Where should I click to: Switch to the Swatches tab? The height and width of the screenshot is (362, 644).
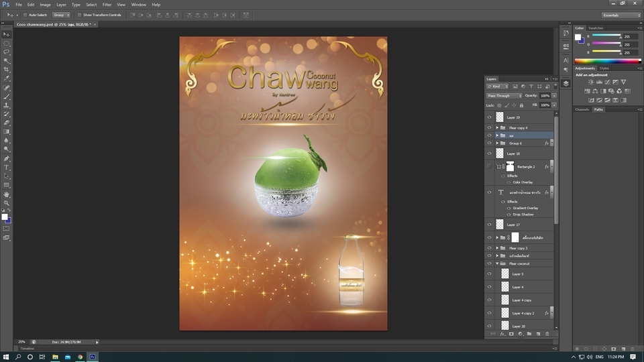tap(596, 28)
